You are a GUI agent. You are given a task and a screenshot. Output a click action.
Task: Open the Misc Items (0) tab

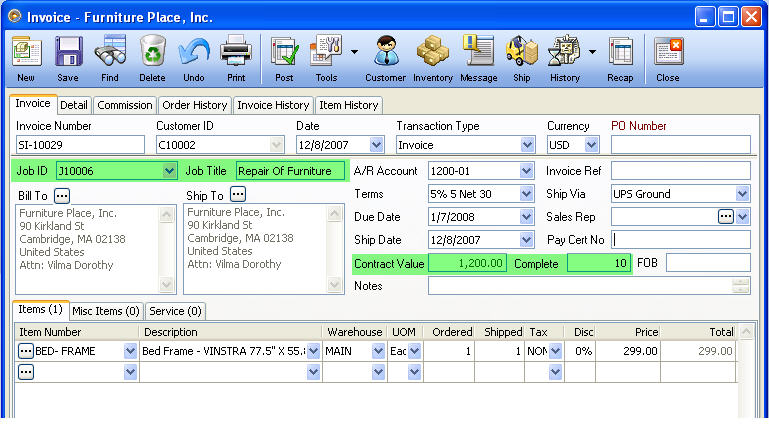pyautogui.click(x=106, y=311)
